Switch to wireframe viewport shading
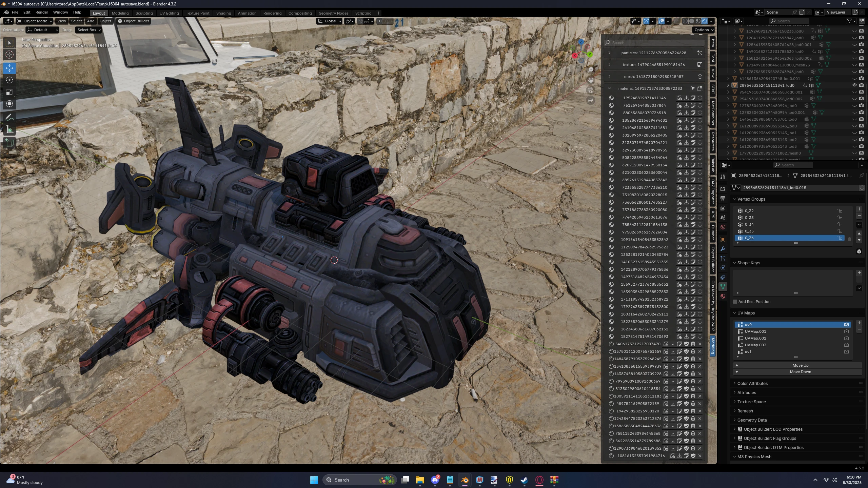This screenshot has width=868, height=488. click(x=685, y=21)
